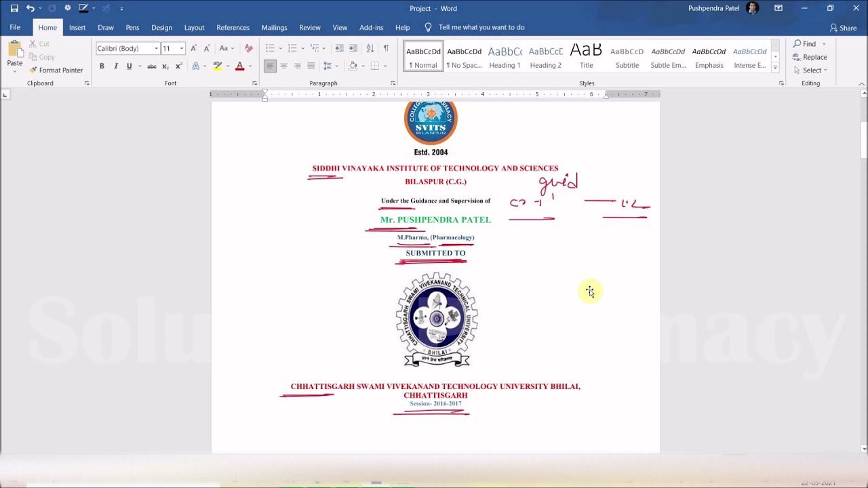Click the Numbering list icon

292,48
